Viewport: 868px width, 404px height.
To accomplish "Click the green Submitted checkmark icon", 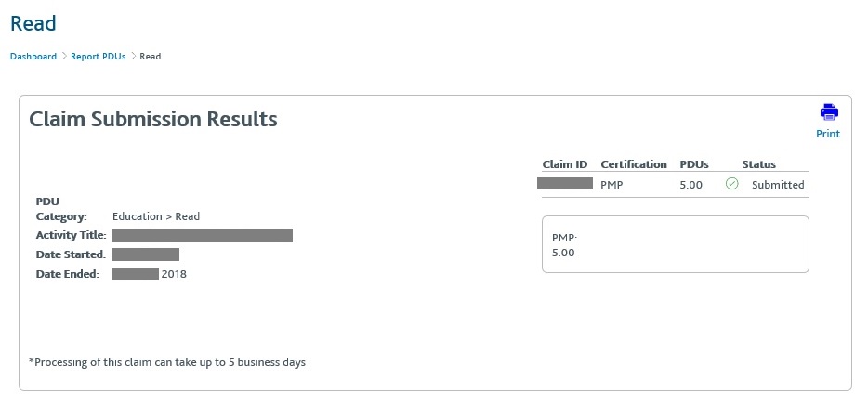I will click(731, 184).
